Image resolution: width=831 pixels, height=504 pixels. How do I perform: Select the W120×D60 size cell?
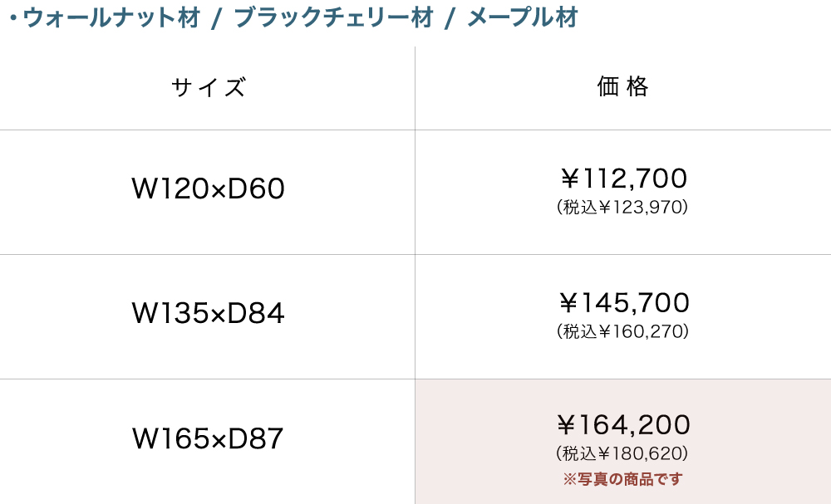click(x=208, y=190)
